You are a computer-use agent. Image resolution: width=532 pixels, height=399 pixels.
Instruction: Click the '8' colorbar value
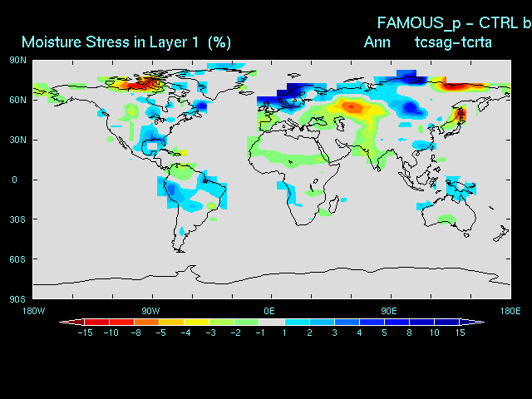pos(410,332)
